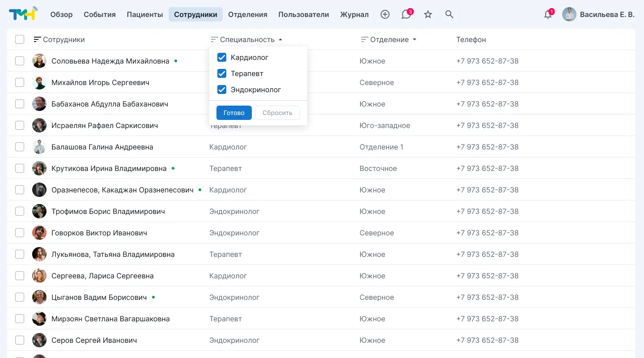
Task: Click the Юго-западное department cell
Action: tap(385, 125)
